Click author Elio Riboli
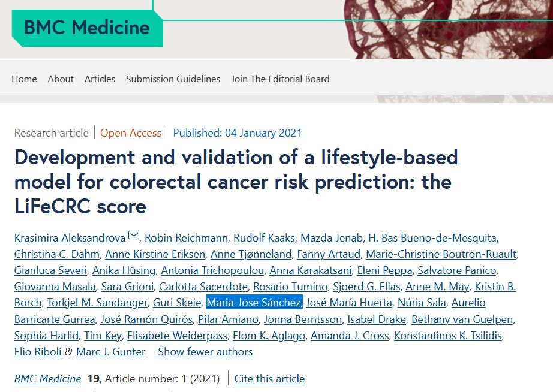 [x=37, y=352]
